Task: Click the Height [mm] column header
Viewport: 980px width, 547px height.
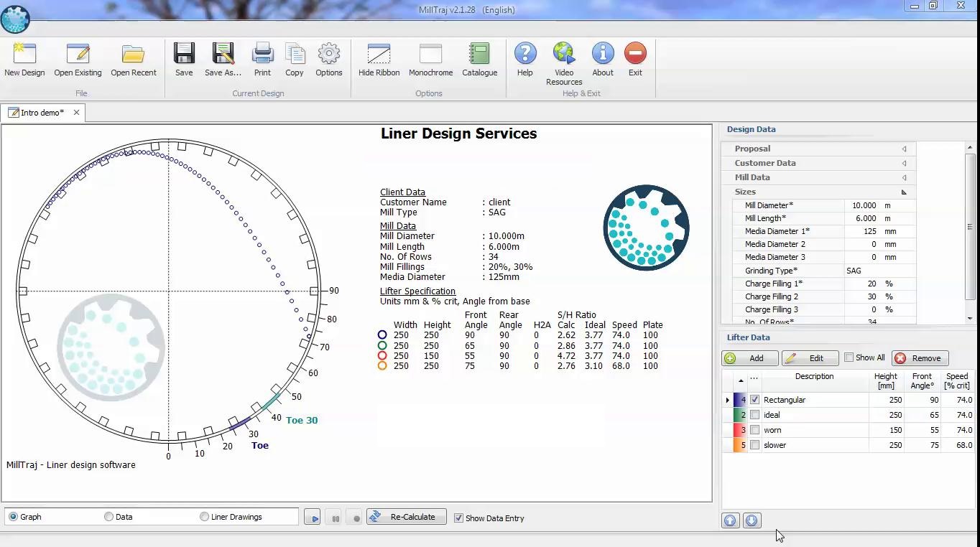Action: [885, 380]
